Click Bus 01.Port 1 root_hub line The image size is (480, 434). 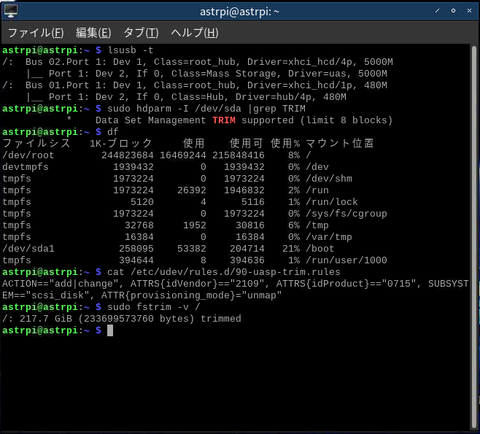click(x=195, y=85)
